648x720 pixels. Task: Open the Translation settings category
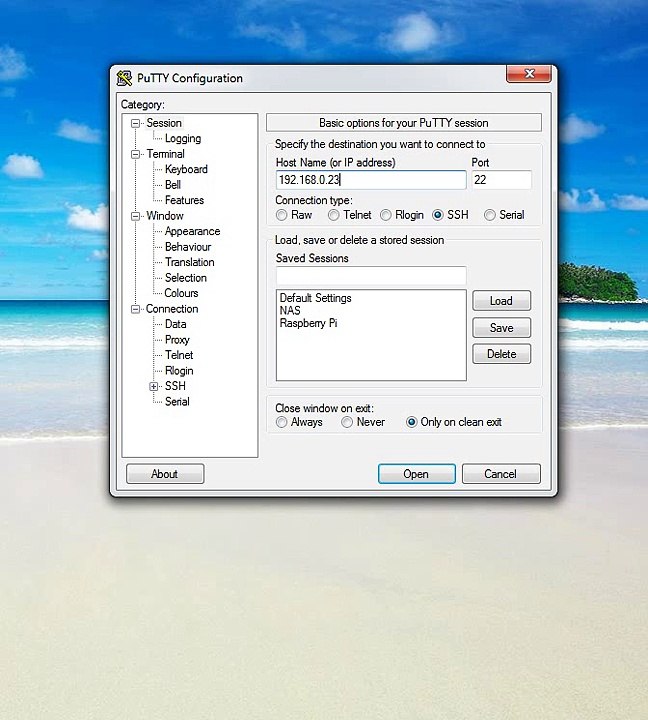[190, 262]
